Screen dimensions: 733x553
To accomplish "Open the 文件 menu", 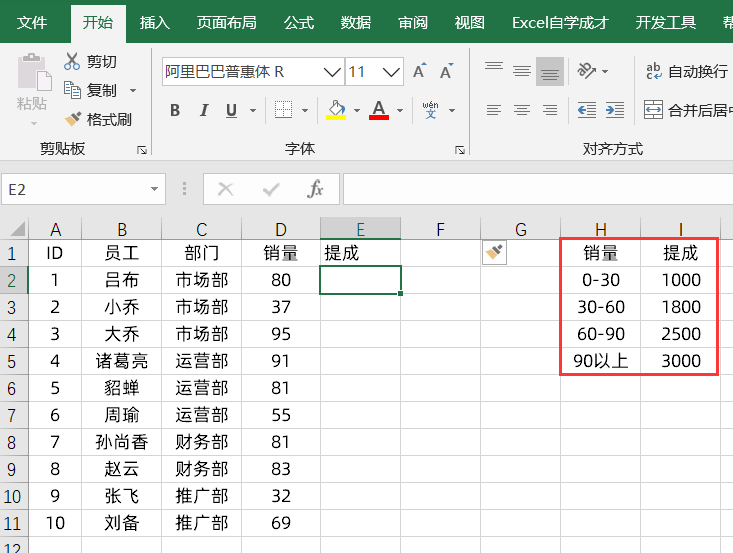I will point(32,22).
